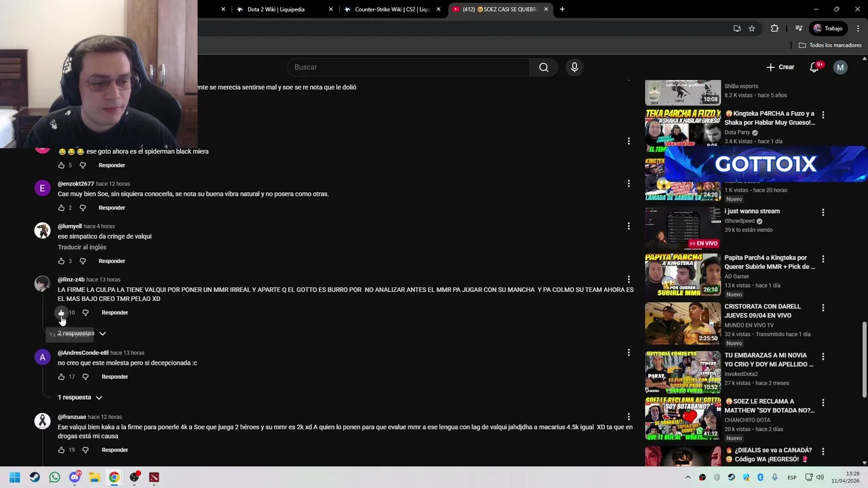This screenshot has width=868, height=488.
Task: Expand the 2 respuestas replies chevron
Action: click(x=102, y=333)
